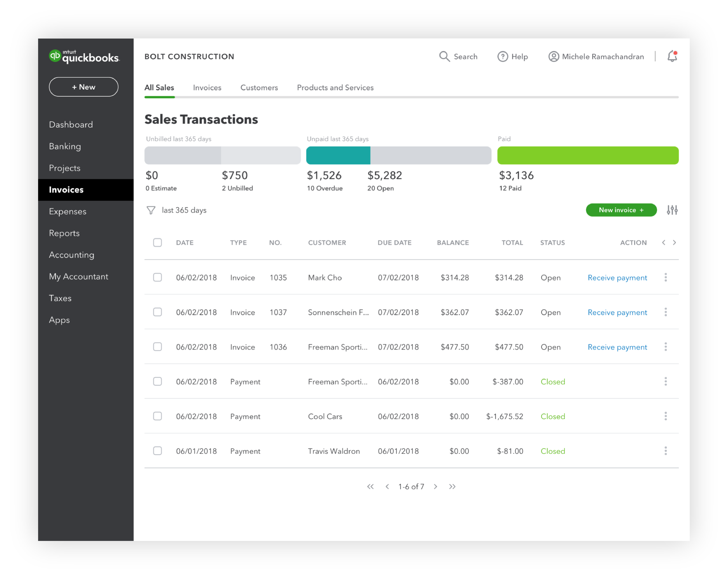Open Expenses in the sidebar
This screenshot has width=728, height=579.
click(x=68, y=212)
